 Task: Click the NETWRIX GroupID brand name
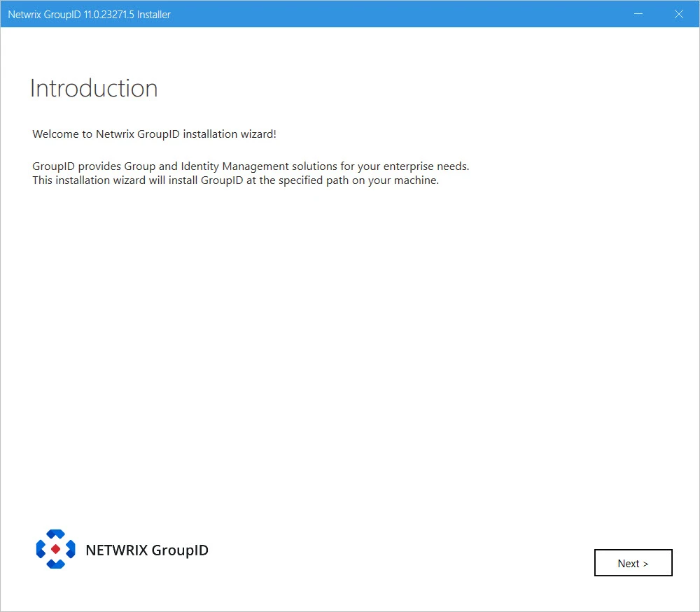click(147, 550)
